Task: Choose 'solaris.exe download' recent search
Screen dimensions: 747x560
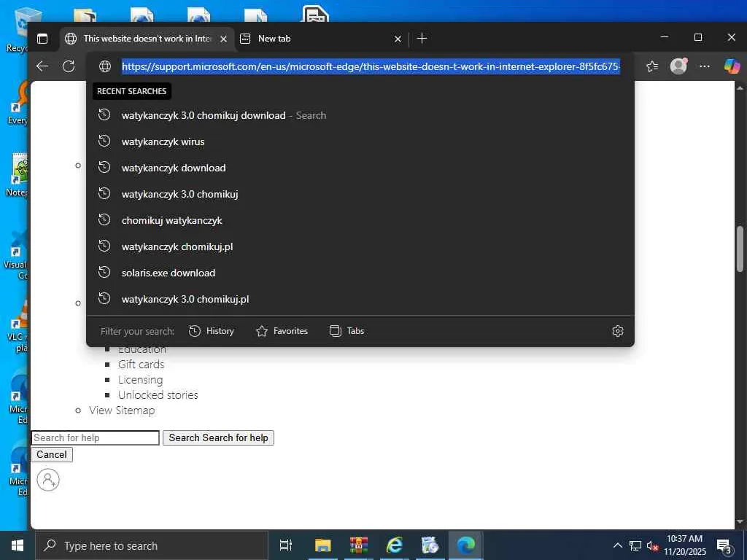Action: tap(360, 273)
